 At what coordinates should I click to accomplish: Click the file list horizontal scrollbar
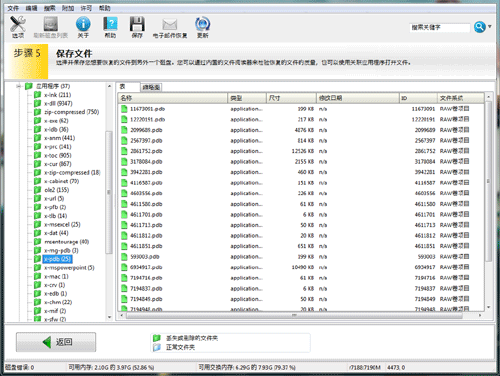pyautogui.click(x=294, y=315)
